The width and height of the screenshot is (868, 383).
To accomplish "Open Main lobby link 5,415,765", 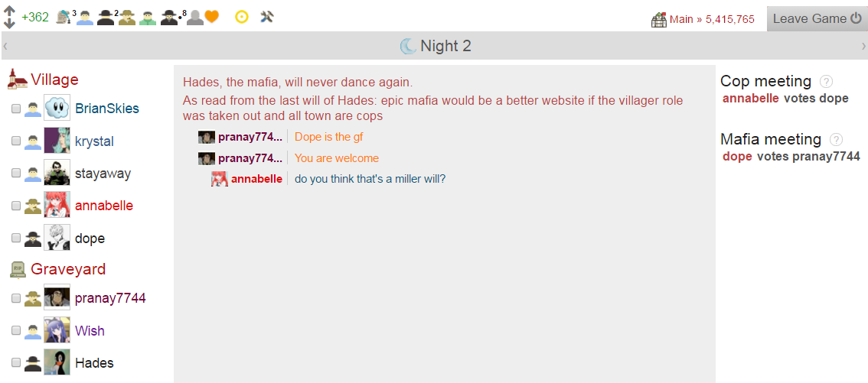I will (x=712, y=19).
